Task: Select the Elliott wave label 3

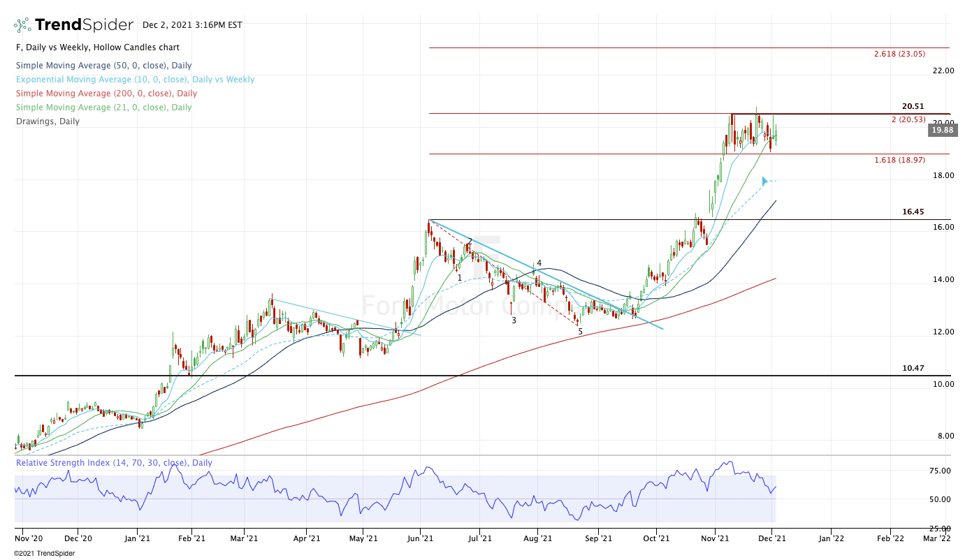Action: coord(514,320)
